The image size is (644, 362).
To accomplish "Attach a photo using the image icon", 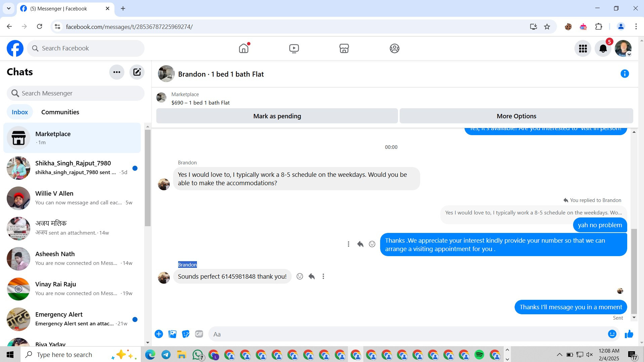I will pyautogui.click(x=172, y=334).
